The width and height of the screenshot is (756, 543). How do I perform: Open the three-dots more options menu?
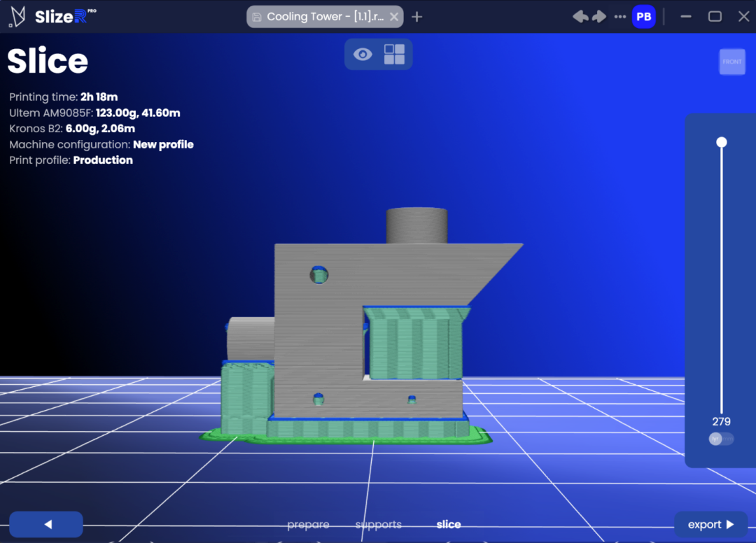[x=619, y=17]
